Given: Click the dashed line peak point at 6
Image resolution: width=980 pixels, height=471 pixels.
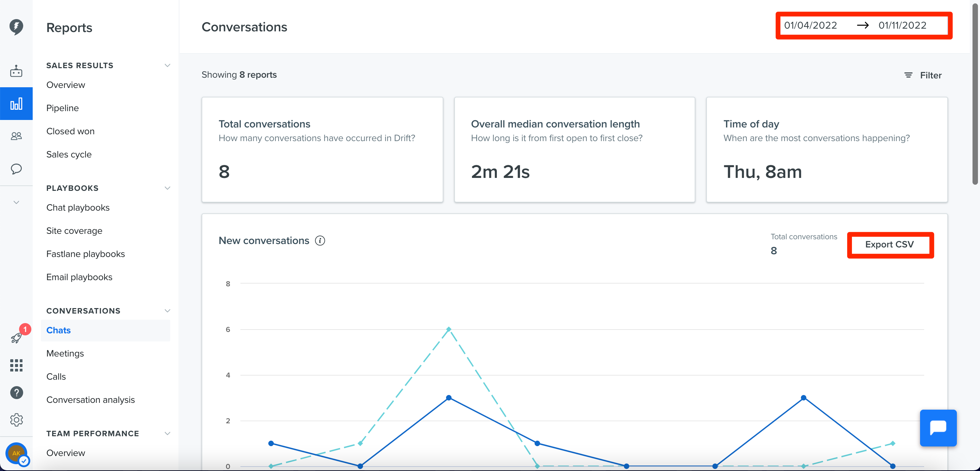Looking at the screenshot, I should [x=448, y=329].
